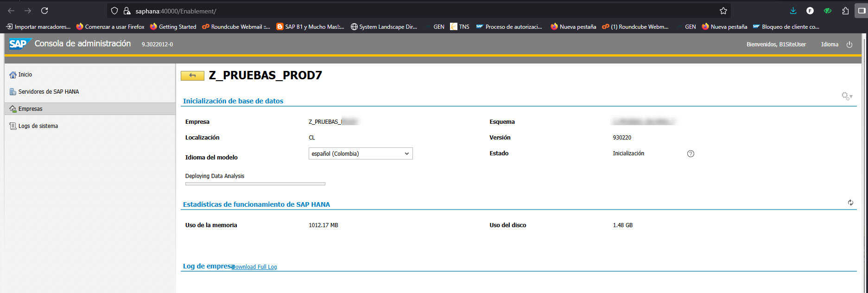The width and height of the screenshot is (868, 293).
Task: Open the Idioma language menu
Action: click(830, 45)
